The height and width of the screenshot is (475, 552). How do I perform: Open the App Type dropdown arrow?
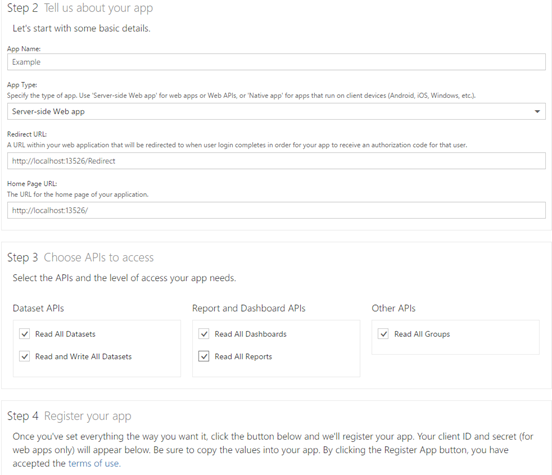pos(537,112)
